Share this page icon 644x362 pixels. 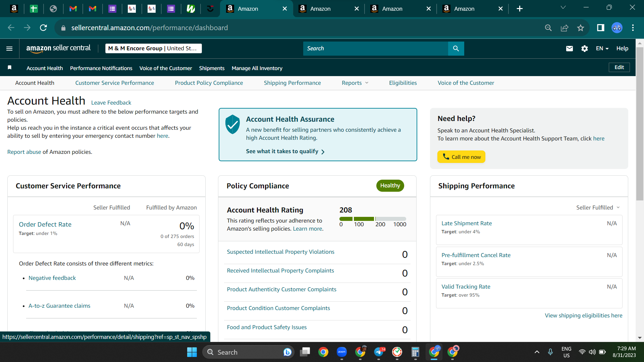565,28
